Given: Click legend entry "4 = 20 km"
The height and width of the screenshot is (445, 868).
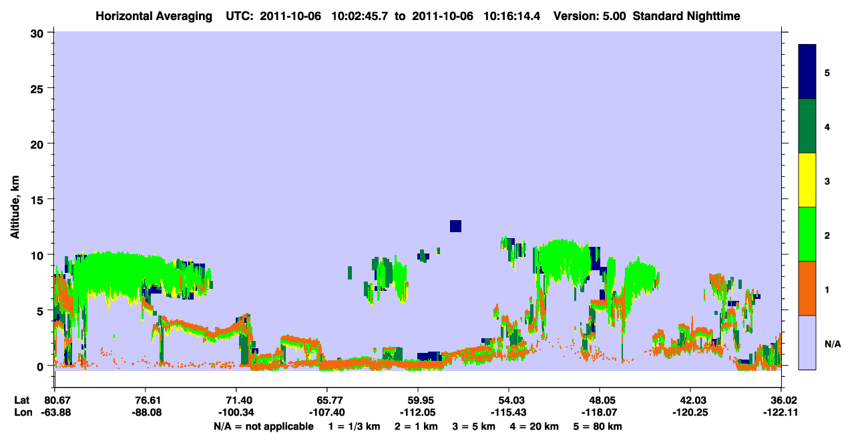Looking at the screenshot, I should coord(534,426).
